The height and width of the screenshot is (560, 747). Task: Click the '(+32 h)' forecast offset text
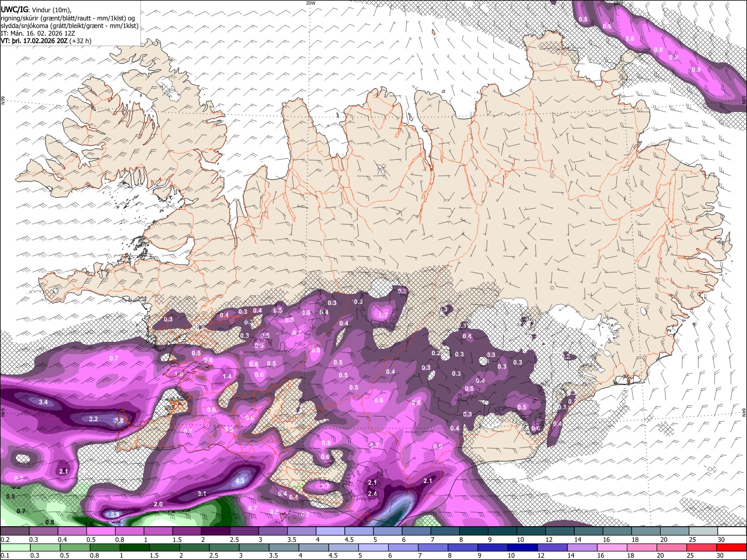pyautogui.click(x=81, y=41)
